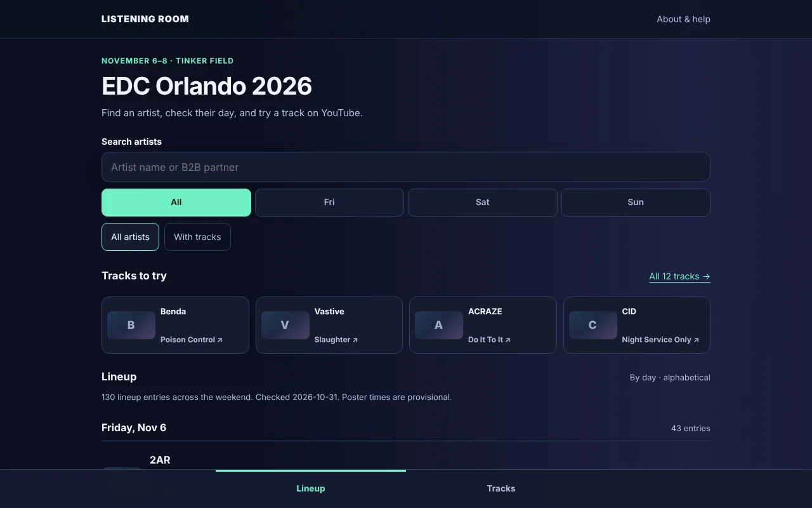Open Do It To It track link
Viewport: 812px width, 508px height.
[489, 340]
